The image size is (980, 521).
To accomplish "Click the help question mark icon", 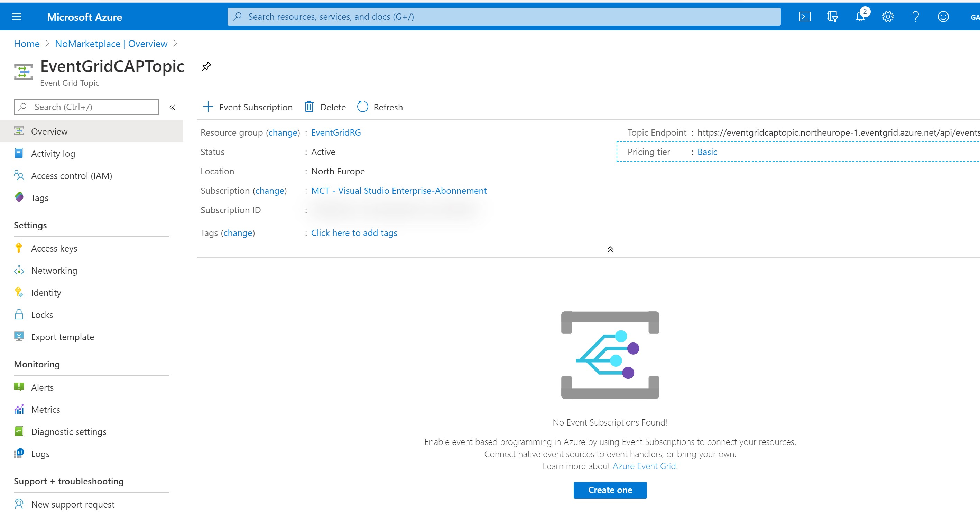I will pyautogui.click(x=915, y=17).
